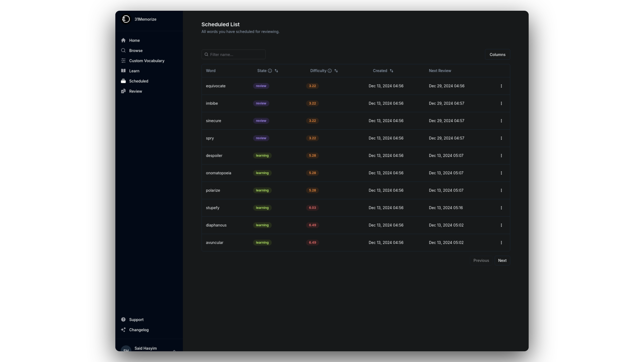The height and width of the screenshot is (362, 644).
Task: Click the Custom Vocabulary sliders icon
Action: [123, 61]
